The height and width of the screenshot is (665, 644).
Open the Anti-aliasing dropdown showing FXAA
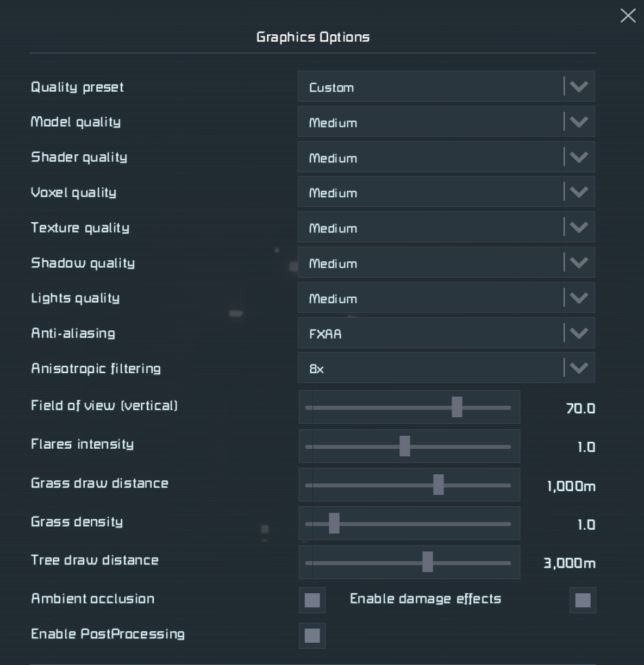click(446, 334)
